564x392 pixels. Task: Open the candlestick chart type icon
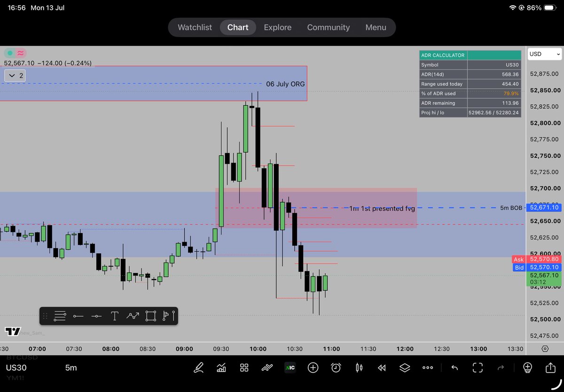point(359,368)
